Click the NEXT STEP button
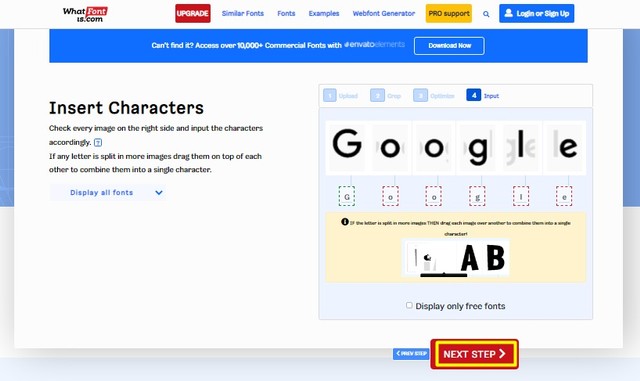Viewport: 640px width, 381px height. point(474,354)
